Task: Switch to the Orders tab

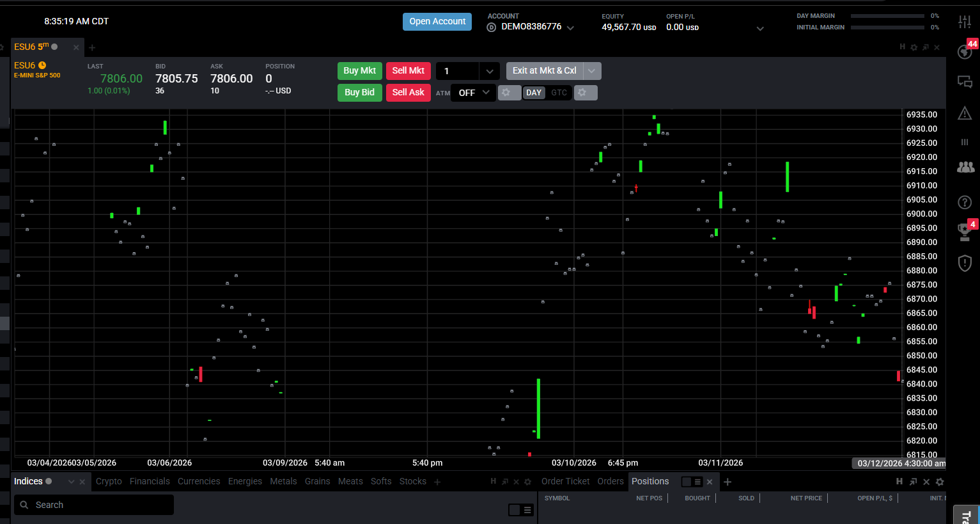Action: coord(611,481)
